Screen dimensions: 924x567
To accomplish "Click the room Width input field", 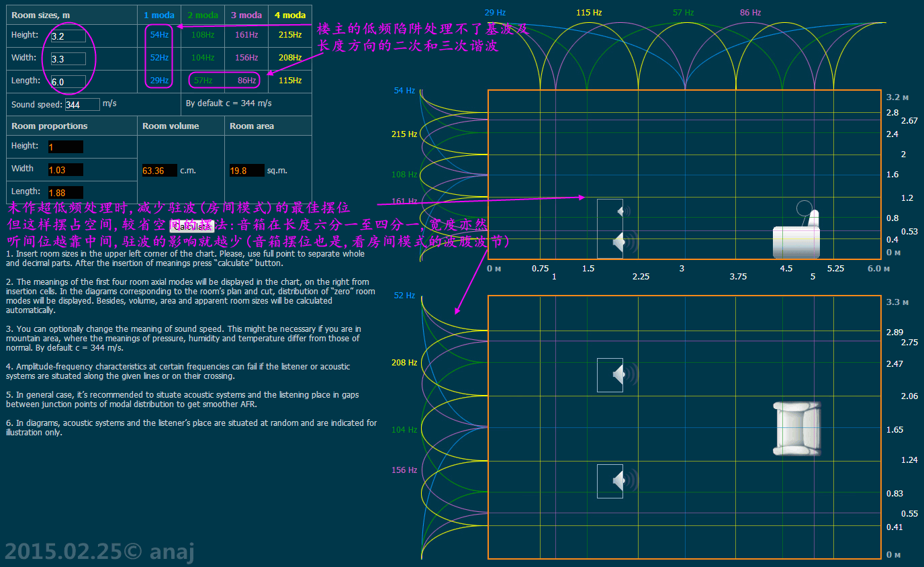I will (x=68, y=59).
